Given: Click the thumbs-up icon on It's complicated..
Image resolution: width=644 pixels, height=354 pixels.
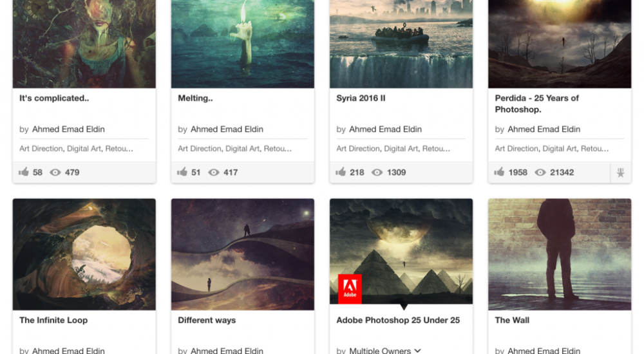Looking at the screenshot, I should [x=24, y=172].
